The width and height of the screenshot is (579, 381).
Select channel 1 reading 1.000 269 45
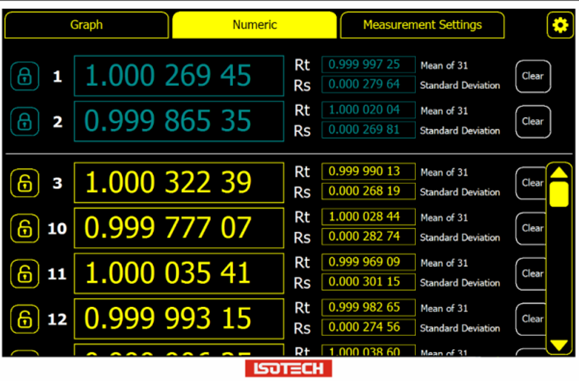pyautogui.click(x=179, y=76)
